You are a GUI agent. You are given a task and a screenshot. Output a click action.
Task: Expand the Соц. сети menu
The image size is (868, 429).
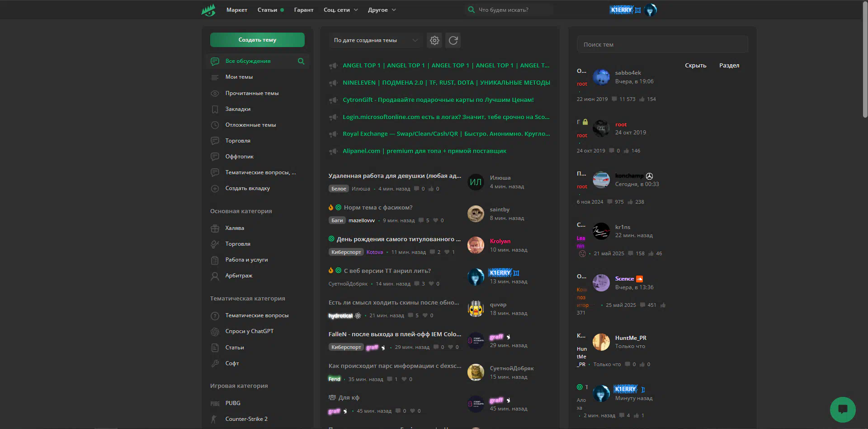click(340, 10)
